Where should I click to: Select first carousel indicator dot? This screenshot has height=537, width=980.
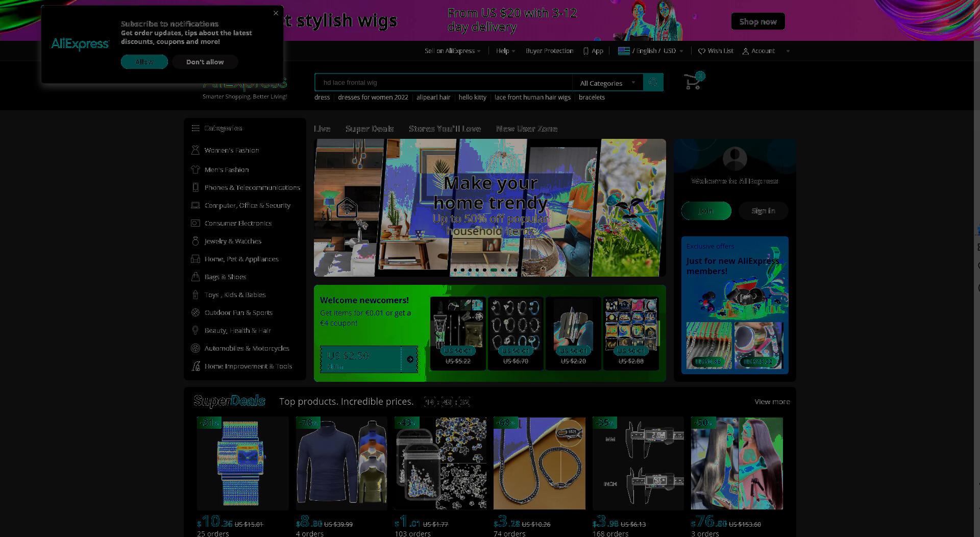pos(455,270)
